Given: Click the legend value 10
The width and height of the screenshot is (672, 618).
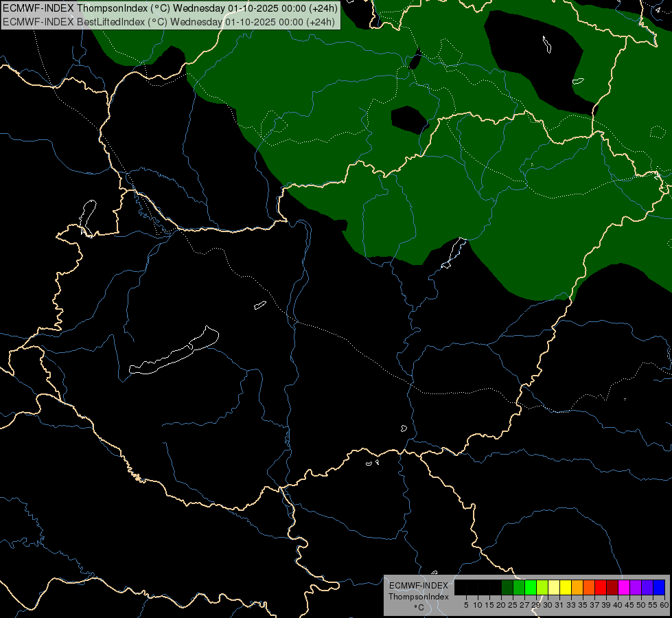Looking at the screenshot, I should coord(478,605).
